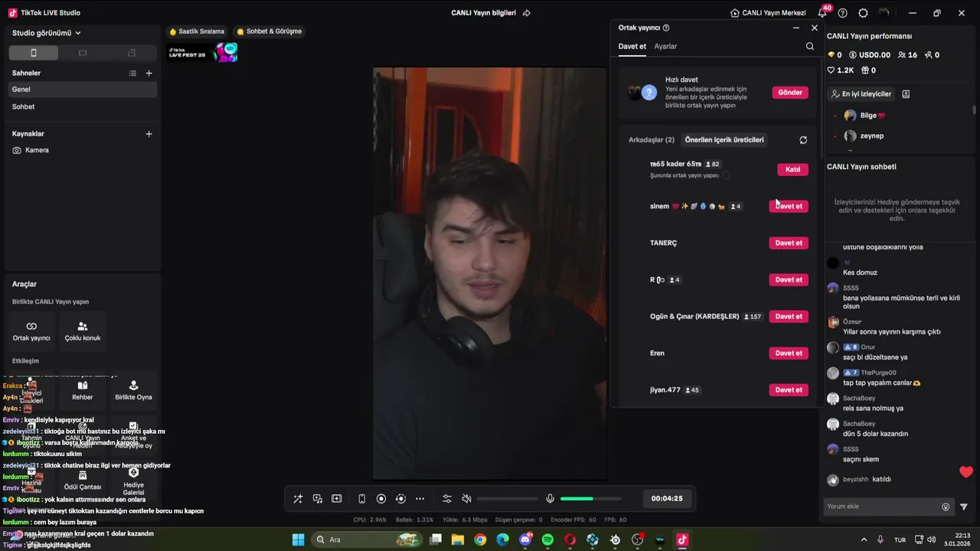
Task: Toggle the microphone mute icon
Action: (x=550, y=499)
